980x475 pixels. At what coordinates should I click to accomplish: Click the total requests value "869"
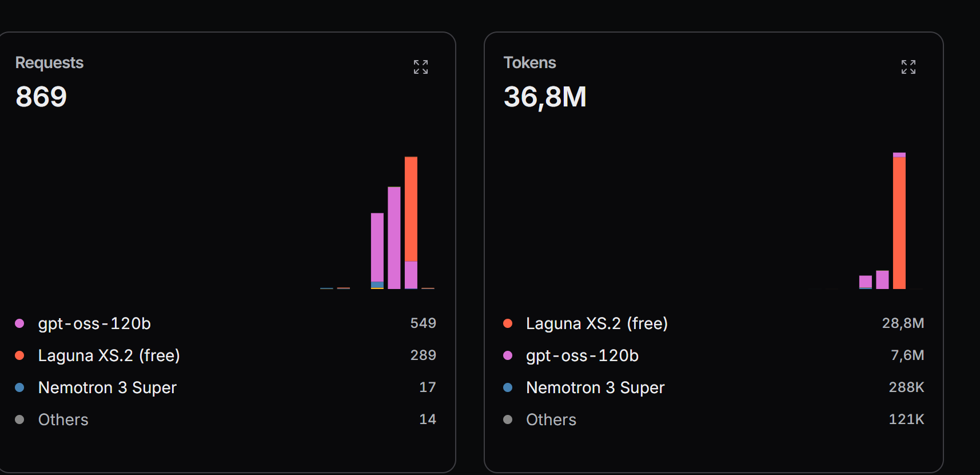coord(41,96)
